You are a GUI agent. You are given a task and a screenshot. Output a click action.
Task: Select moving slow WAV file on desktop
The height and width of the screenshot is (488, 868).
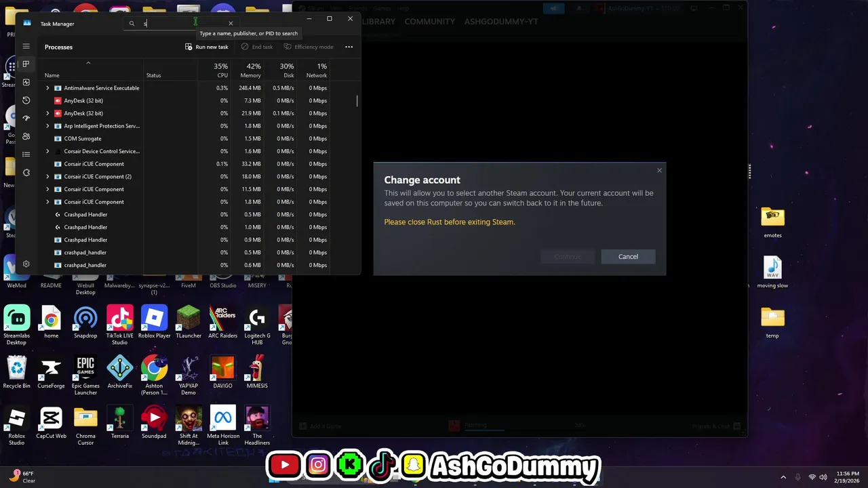coord(772,272)
